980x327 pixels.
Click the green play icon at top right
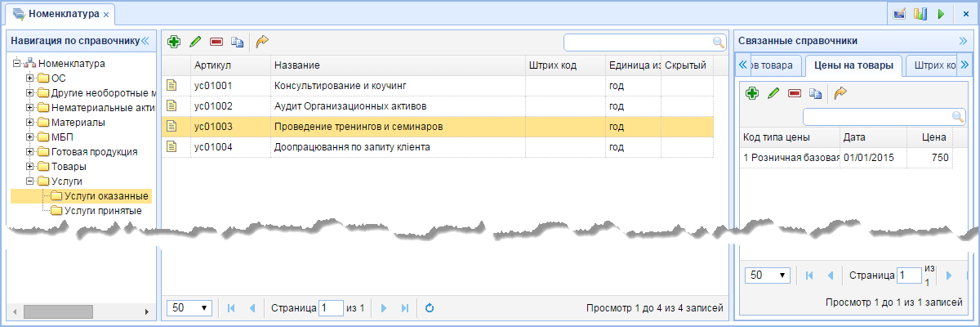pos(941,14)
